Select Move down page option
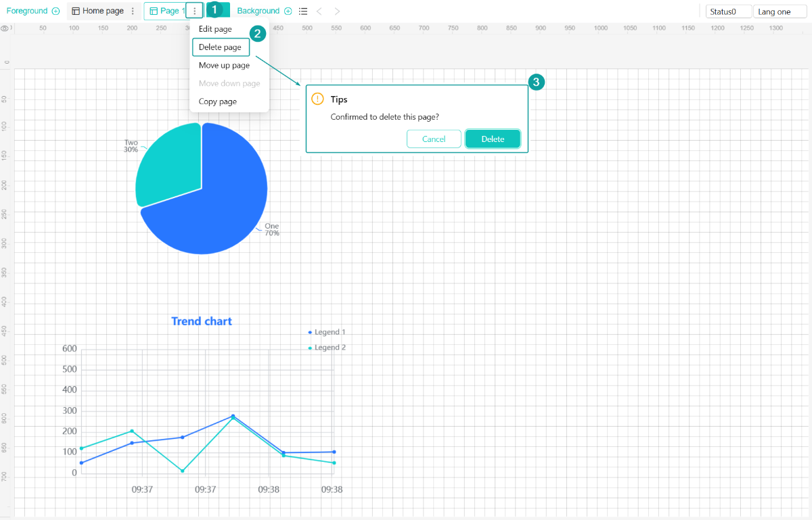This screenshot has width=812, height=520. [x=229, y=84]
